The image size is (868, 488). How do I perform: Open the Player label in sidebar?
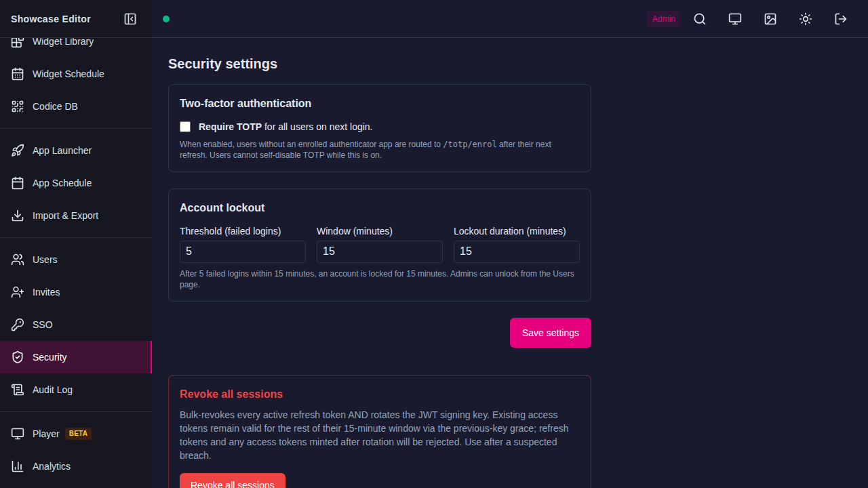tap(46, 434)
